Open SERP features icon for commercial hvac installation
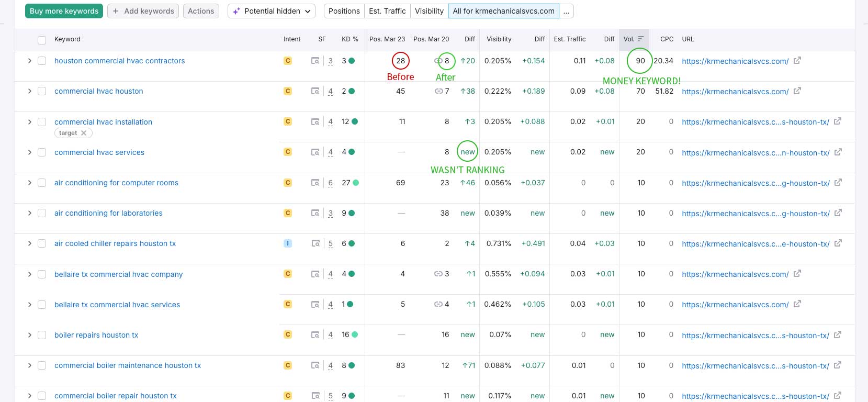Viewport: 868px width, 402px height. (315, 121)
